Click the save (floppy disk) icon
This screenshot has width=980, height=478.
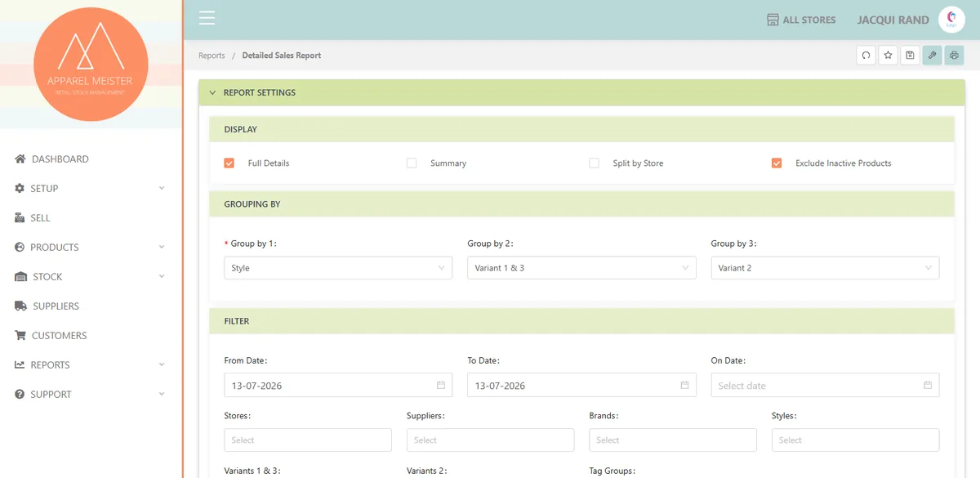910,56
